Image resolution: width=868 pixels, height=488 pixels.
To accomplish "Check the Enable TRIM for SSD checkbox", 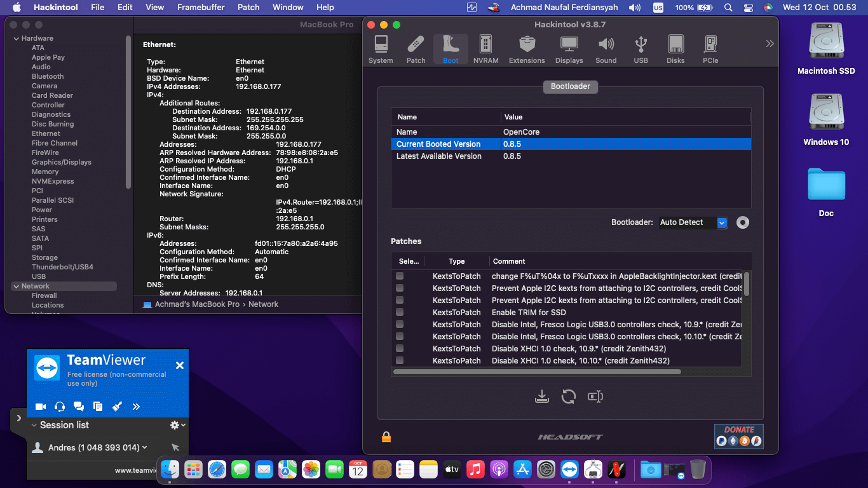I will pyautogui.click(x=400, y=312).
